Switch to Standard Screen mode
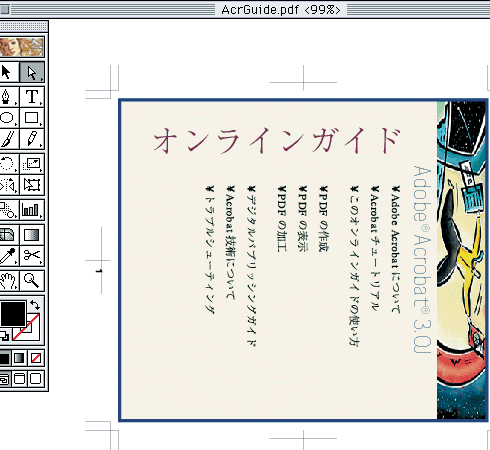The width and height of the screenshot is (490, 450). pyautogui.click(x=5, y=379)
